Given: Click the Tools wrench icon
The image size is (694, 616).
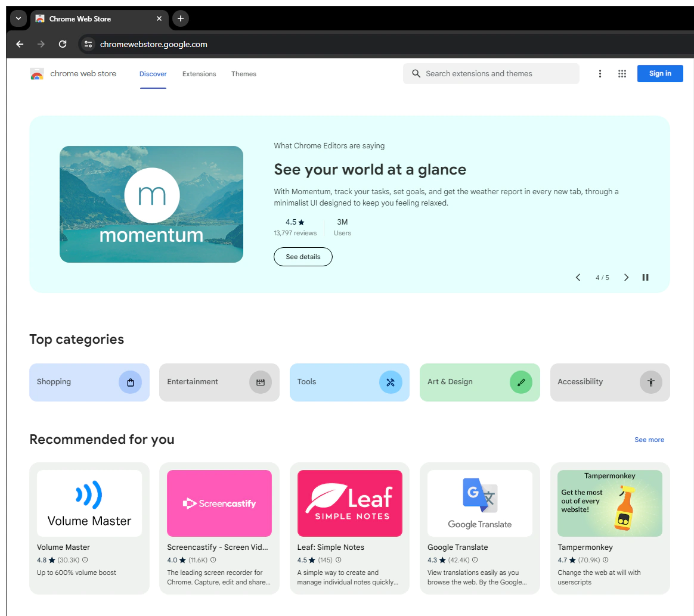Looking at the screenshot, I should click(391, 382).
